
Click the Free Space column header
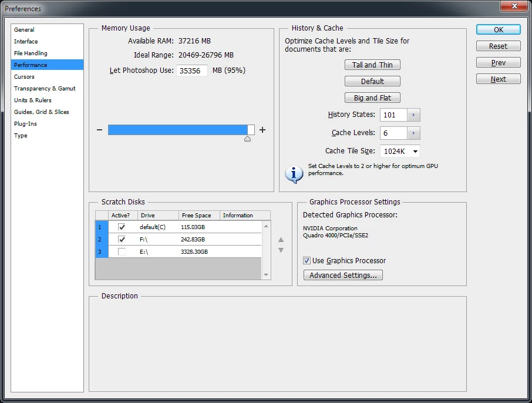199,215
